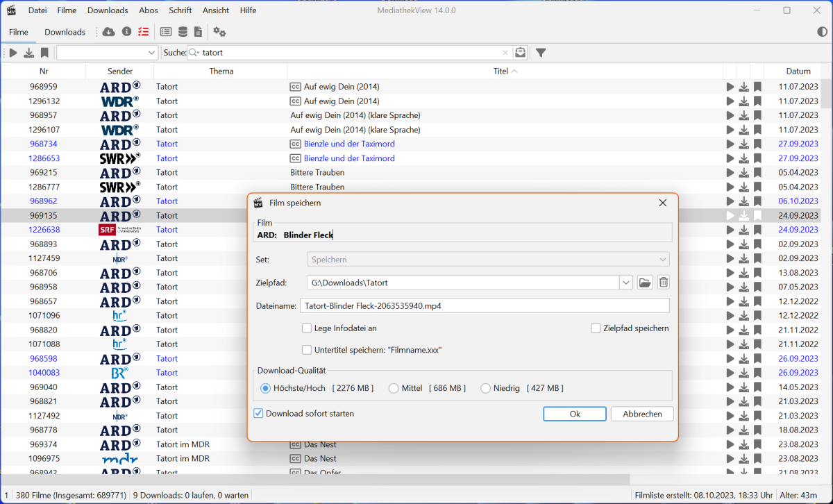
Task: Click the bookmark icon in the film toolbar
Action: 44,53
